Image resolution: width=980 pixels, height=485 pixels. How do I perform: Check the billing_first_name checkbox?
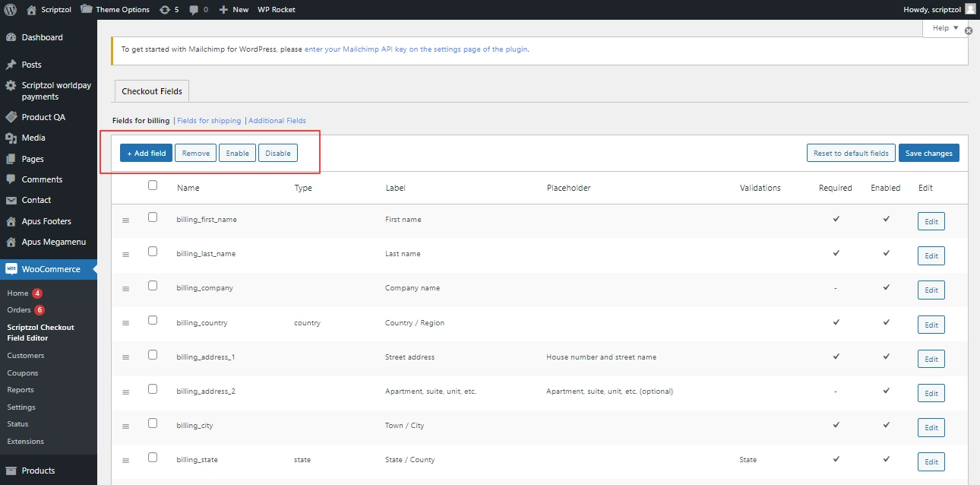coord(153,217)
